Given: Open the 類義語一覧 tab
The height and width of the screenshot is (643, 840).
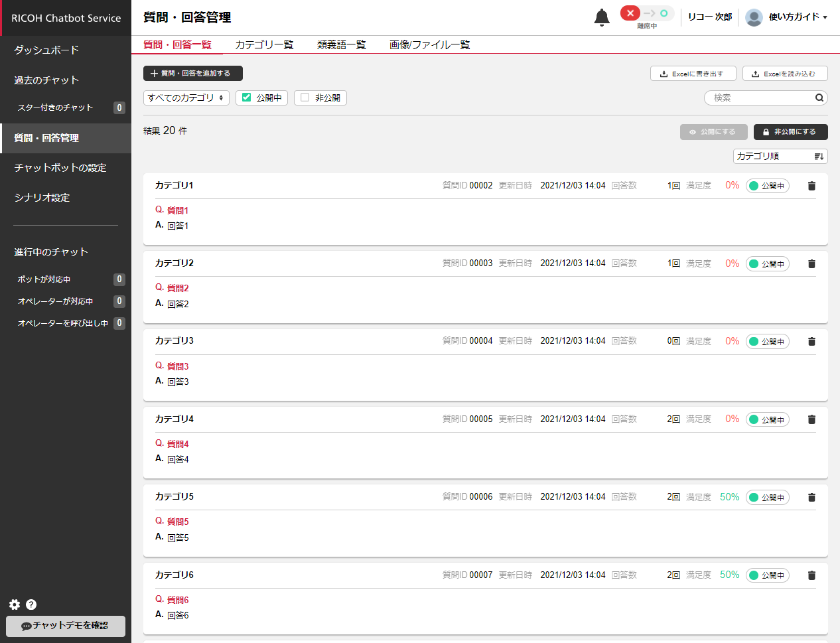Looking at the screenshot, I should tap(341, 44).
